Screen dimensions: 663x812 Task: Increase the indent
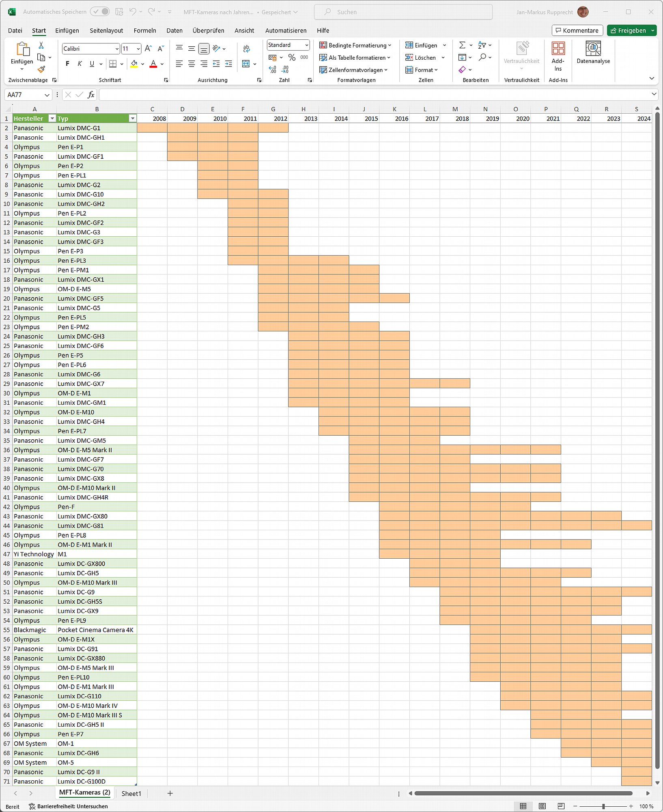pyautogui.click(x=228, y=64)
